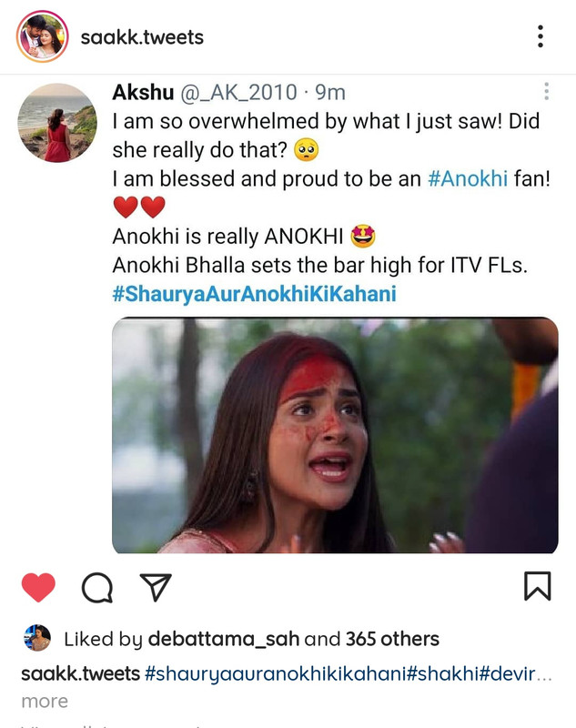Save post with the bookmark icon
Screen dimensions: 576x728
point(538,586)
